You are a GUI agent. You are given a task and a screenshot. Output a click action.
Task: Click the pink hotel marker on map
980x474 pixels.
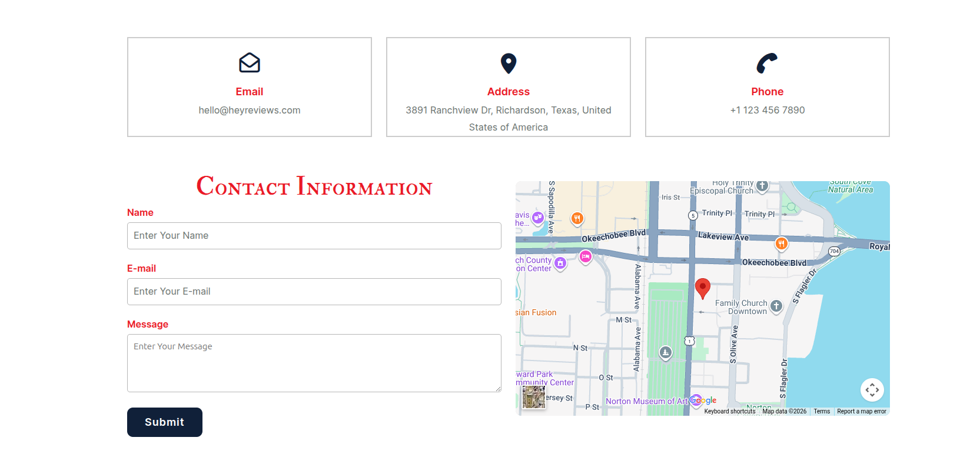(x=585, y=257)
